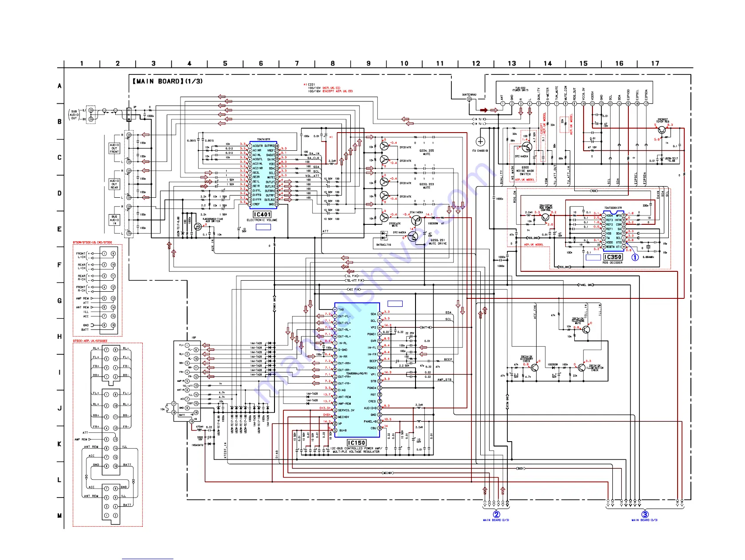Image resolution: width=745 pixels, height=560 pixels.
Task: Click the TDA7333013TR part number
Action: coord(613,208)
